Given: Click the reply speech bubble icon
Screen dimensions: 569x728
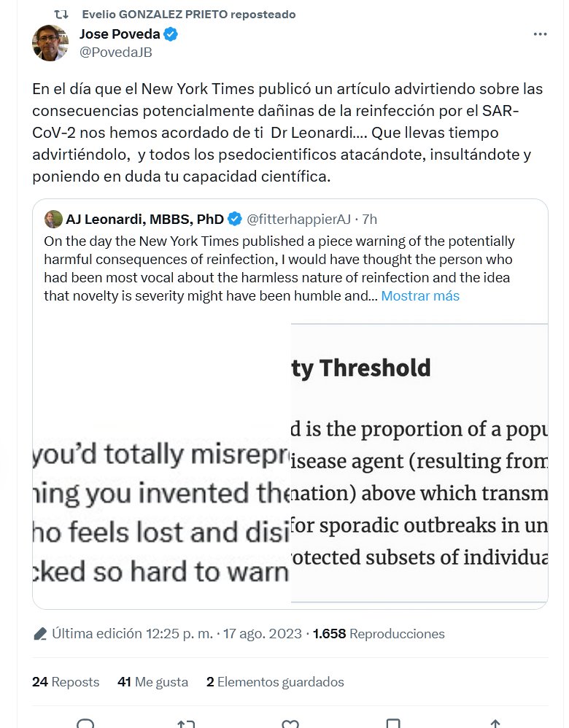Looking at the screenshot, I should [x=85, y=724].
